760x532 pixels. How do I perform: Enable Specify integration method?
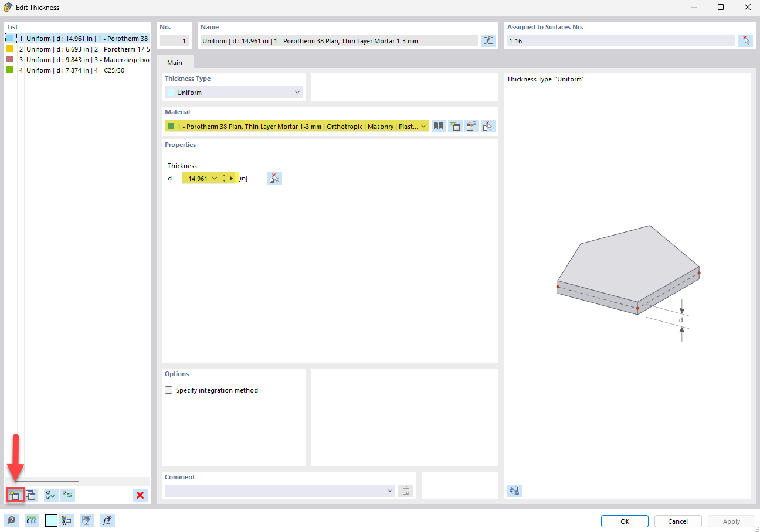[168, 390]
